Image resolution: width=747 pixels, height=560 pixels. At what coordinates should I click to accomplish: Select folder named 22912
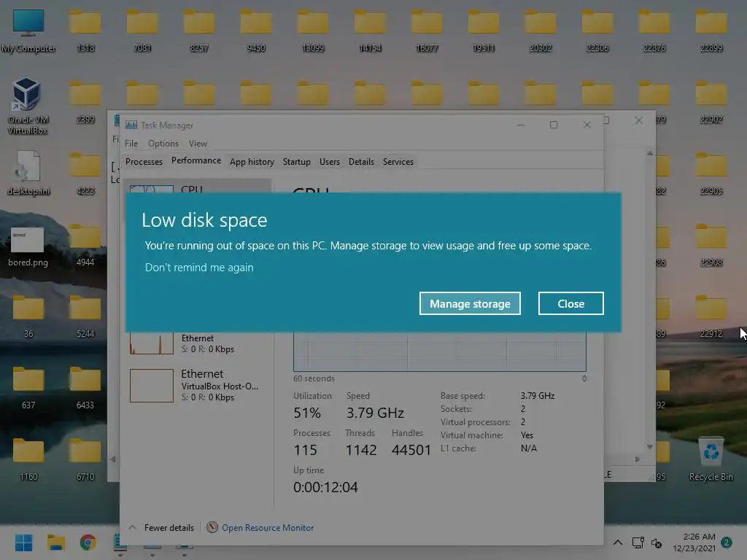click(x=711, y=316)
